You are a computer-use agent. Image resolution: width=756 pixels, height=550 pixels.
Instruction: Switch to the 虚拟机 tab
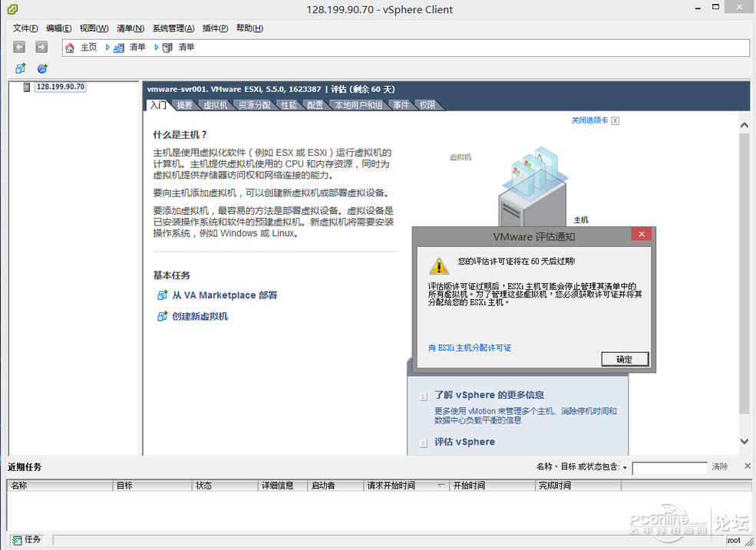tap(215, 105)
